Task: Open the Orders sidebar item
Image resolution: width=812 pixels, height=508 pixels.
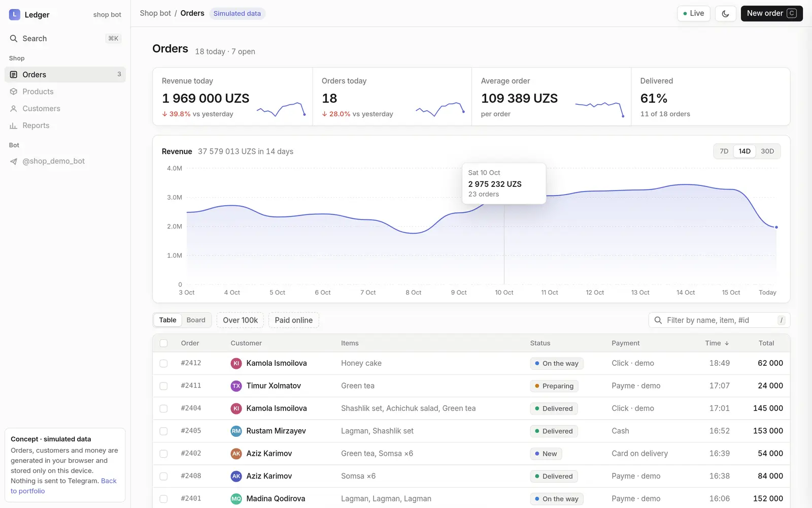Action: pyautogui.click(x=65, y=75)
